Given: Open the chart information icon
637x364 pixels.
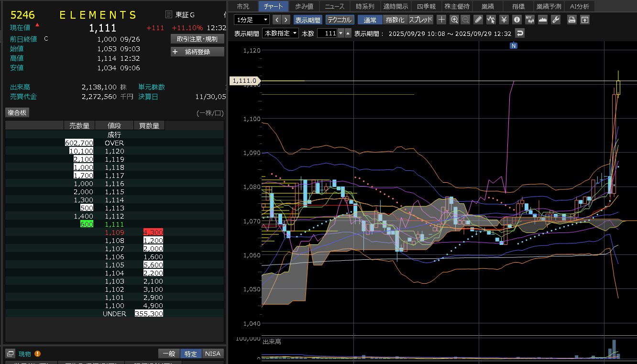Looking at the screenshot, I should click(x=516, y=20).
